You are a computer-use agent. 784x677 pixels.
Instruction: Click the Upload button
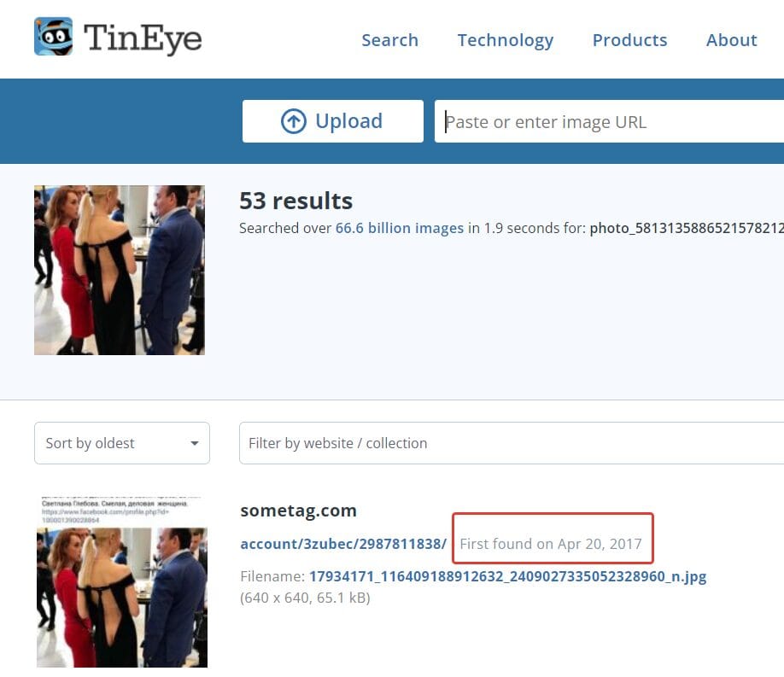click(333, 121)
